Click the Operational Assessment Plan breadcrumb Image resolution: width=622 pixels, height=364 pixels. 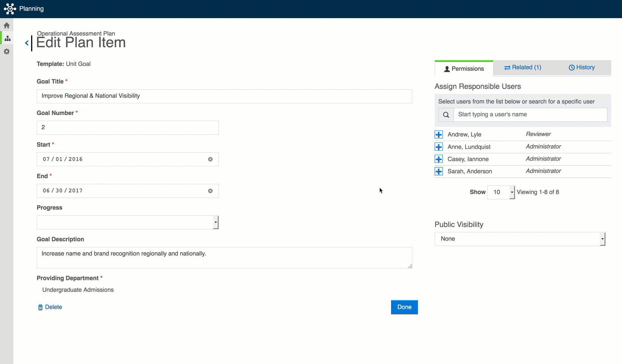(x=76, y=33)
